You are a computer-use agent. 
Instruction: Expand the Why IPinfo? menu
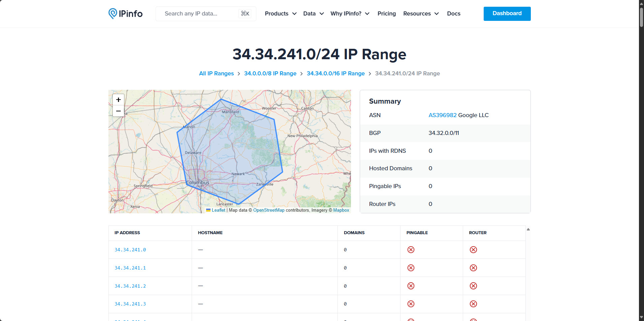coord(350,13)
